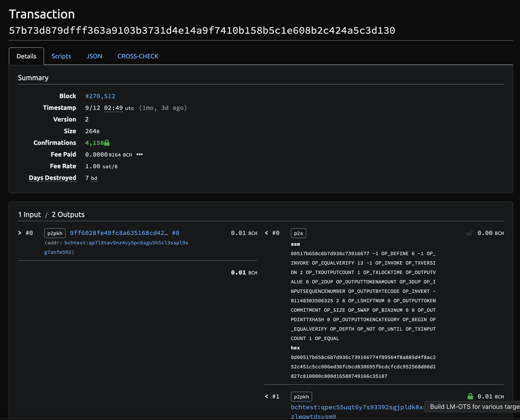Select the CROSS-CHECK tab
Screen dimensions: 520x420
click(138, 56)
